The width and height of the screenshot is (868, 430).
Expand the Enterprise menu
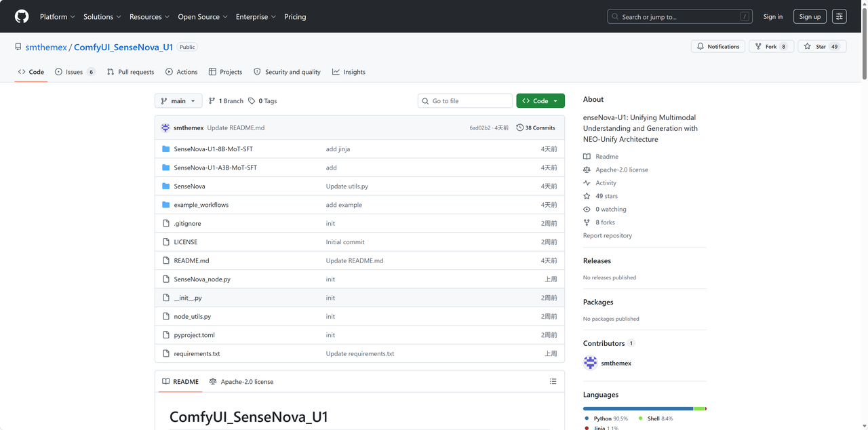pyautogui.click(x=256, y=17)
